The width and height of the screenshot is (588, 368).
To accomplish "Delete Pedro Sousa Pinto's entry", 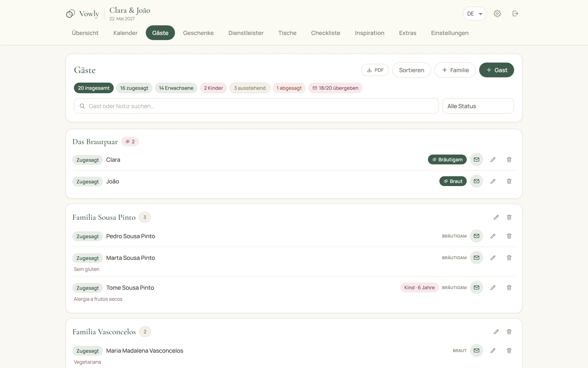I will coord(509,236).
